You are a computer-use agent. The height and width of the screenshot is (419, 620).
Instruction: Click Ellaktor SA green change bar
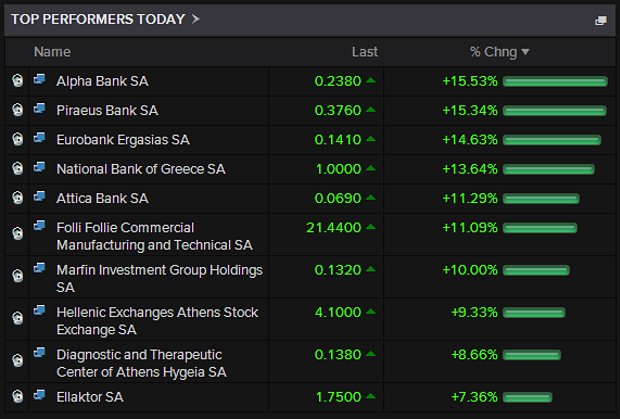(527, 397)
